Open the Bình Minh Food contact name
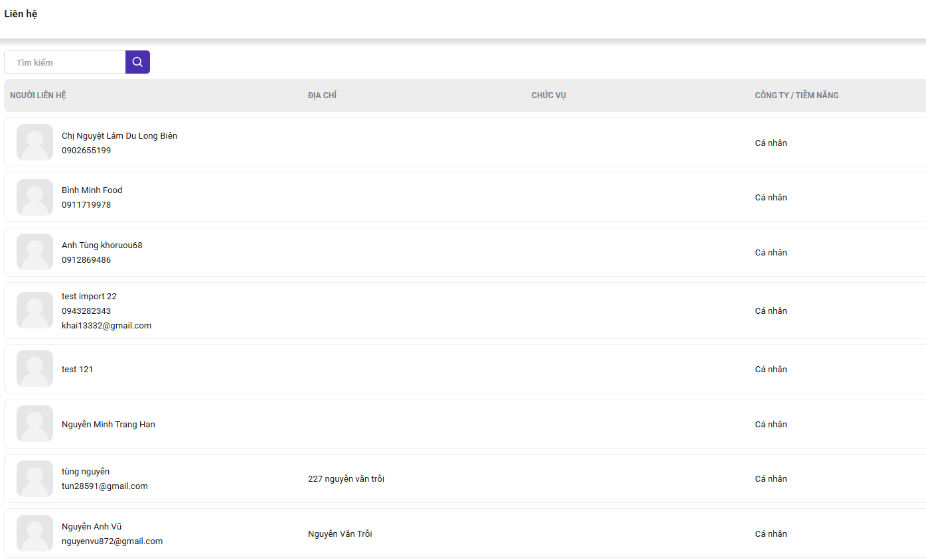The width and height of the screenshot is (926, 560). [92, 190]
